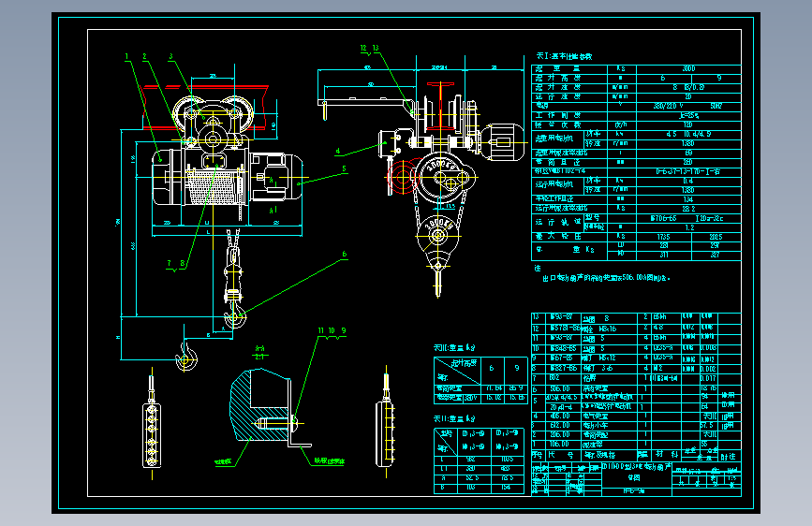
Task: Select the 380V cell in weight table
Action: (472, 398)
